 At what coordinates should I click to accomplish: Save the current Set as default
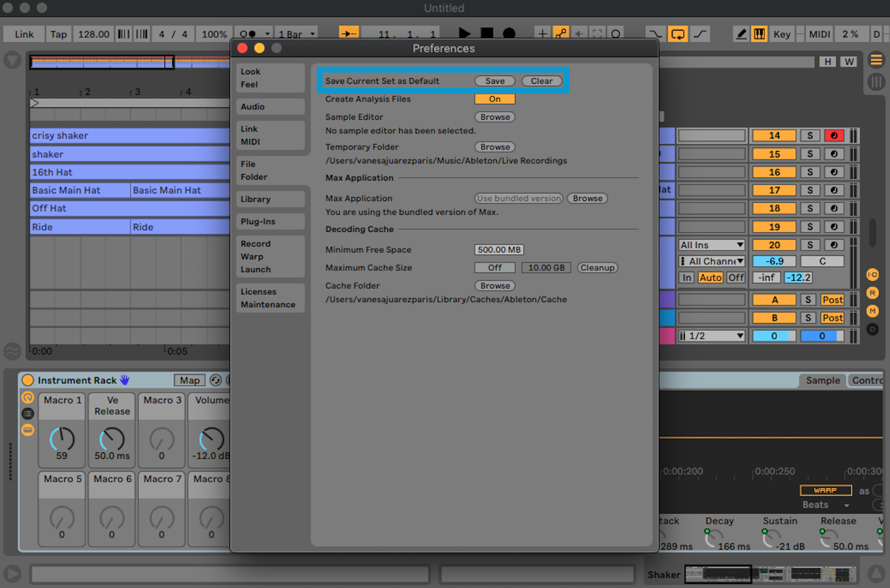pos(494,81)
